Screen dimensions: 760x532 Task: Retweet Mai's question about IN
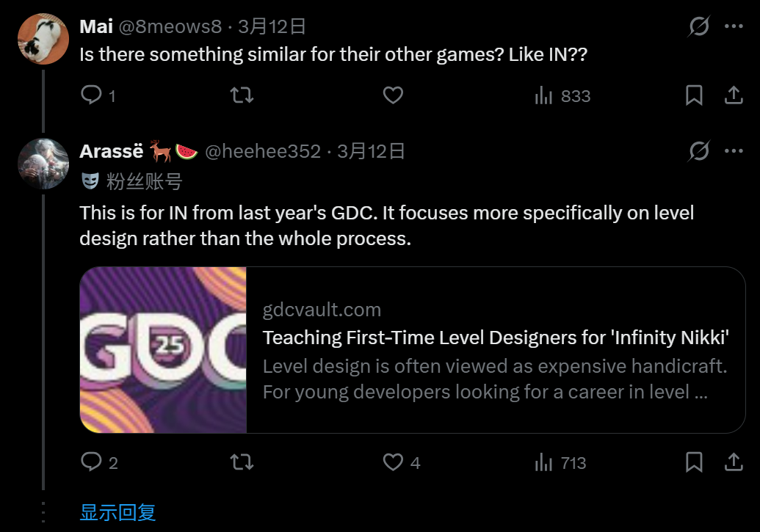(x=242, y=95)
